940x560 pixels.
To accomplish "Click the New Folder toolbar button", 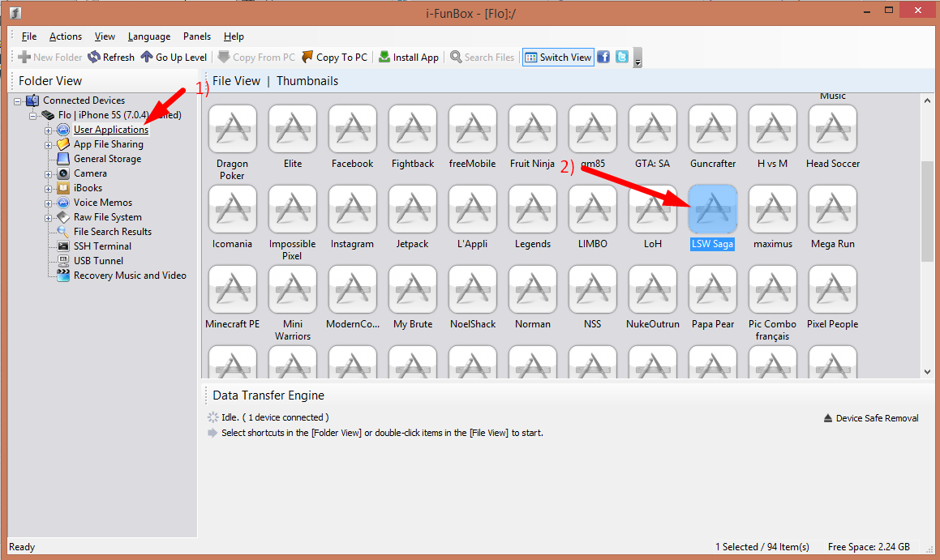I will [x=49, y=57].
